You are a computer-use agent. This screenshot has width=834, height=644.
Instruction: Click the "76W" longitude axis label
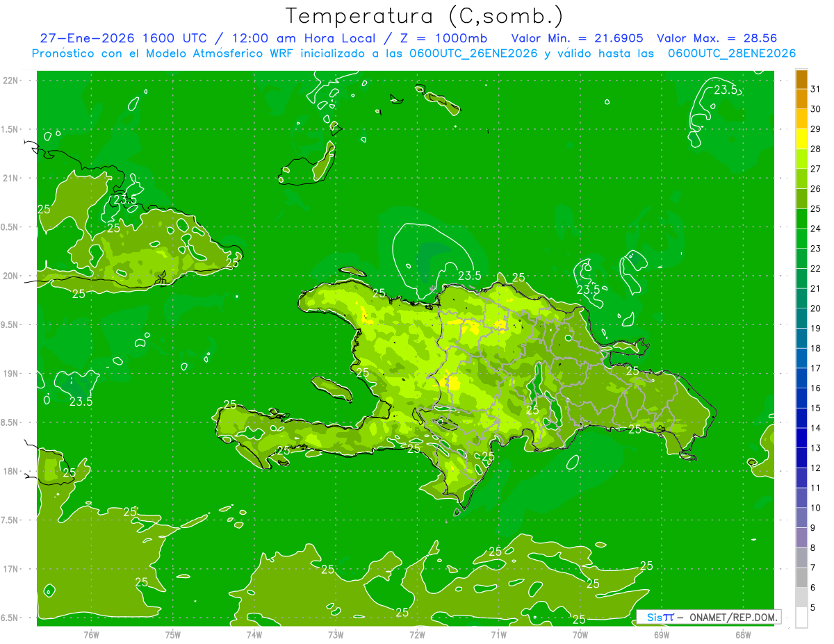tap(91, 635)
